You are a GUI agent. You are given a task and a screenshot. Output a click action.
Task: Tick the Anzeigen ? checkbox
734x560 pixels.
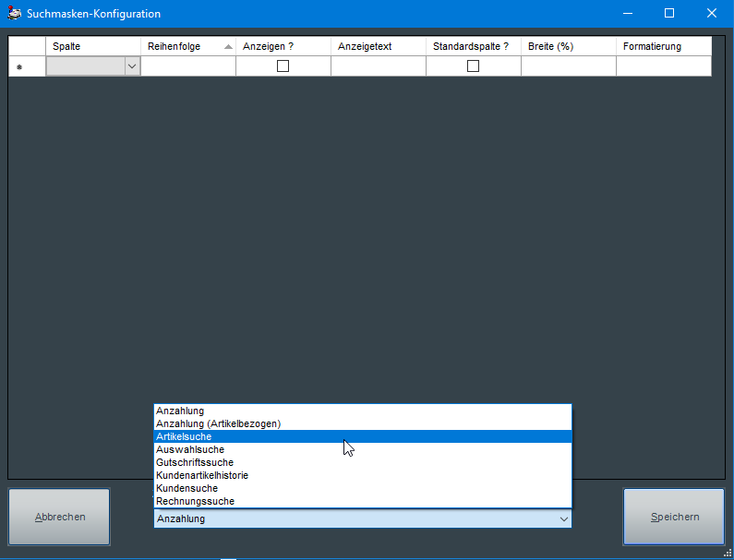click(283, 66)
